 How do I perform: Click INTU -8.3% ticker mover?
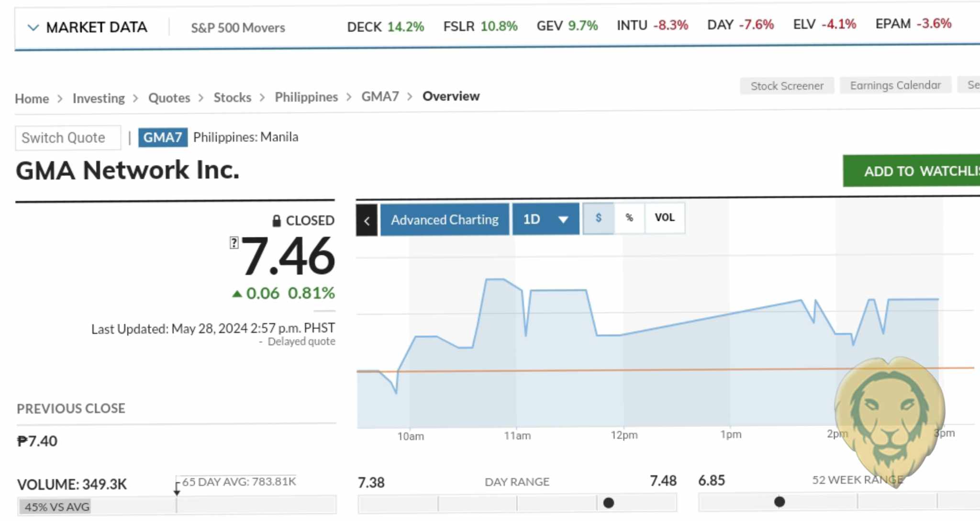[652, 25]
